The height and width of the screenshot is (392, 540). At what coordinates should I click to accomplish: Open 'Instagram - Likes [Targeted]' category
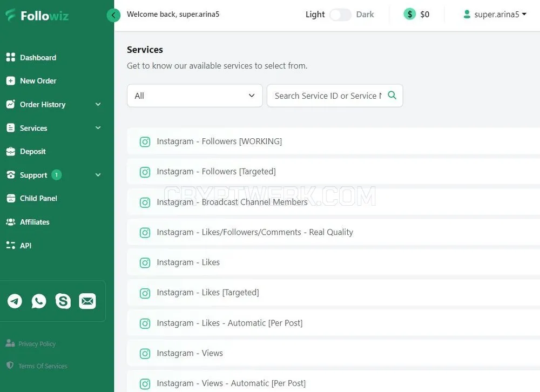[333, 293]
